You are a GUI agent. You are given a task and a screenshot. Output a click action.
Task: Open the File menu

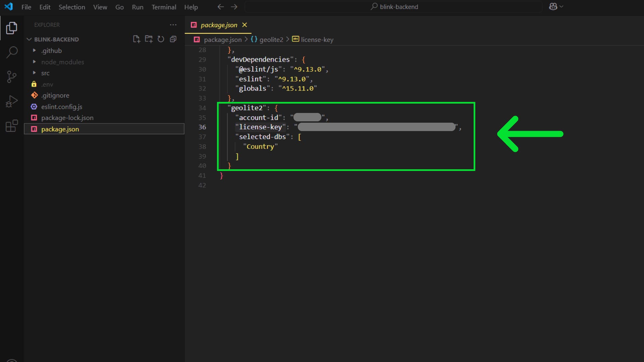point(26,7)
